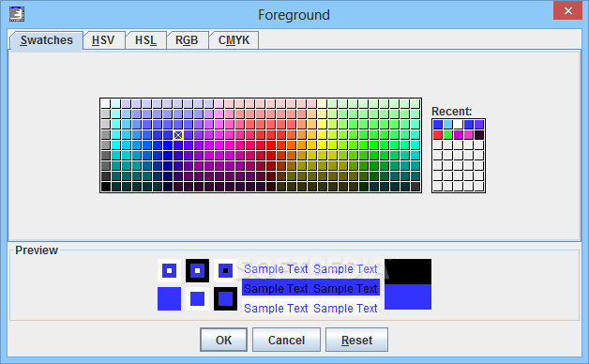Choose the first blue swatch in Recent

click(438, 125)
